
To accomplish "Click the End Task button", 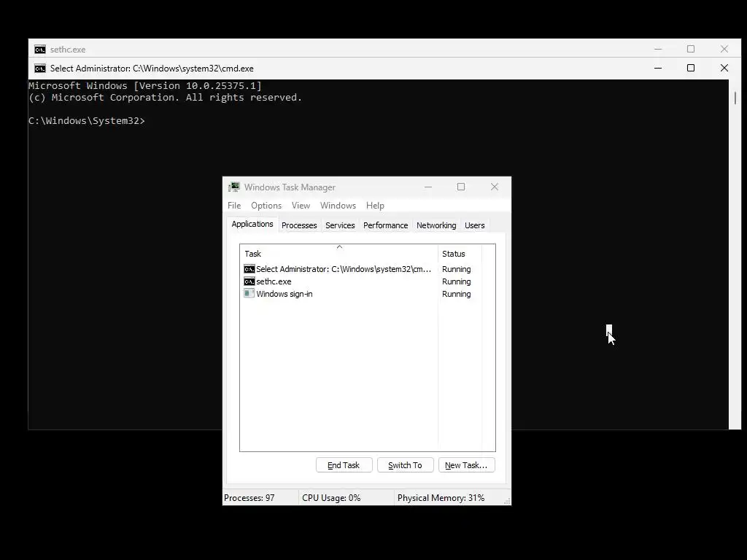I will pyautogui.click(x=344, y=465).
